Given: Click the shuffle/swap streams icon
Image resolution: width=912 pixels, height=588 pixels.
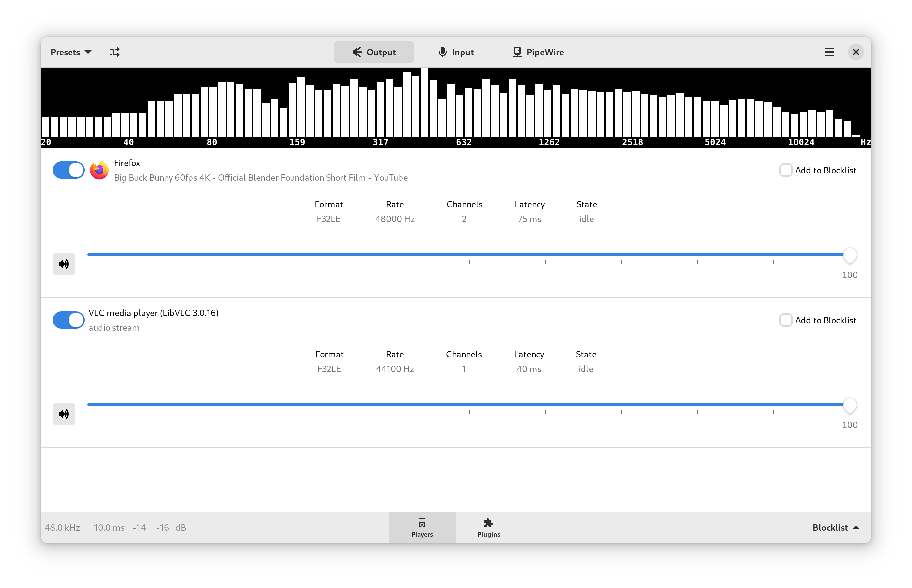Looking at the screenshot, I should click(114, 52).
